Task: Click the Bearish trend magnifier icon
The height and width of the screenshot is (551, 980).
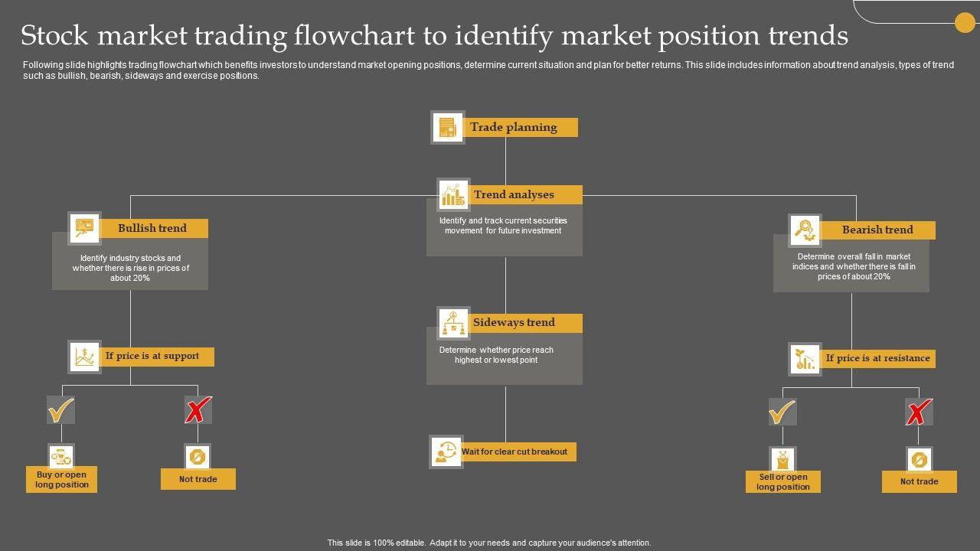Action: coord(805,230)
